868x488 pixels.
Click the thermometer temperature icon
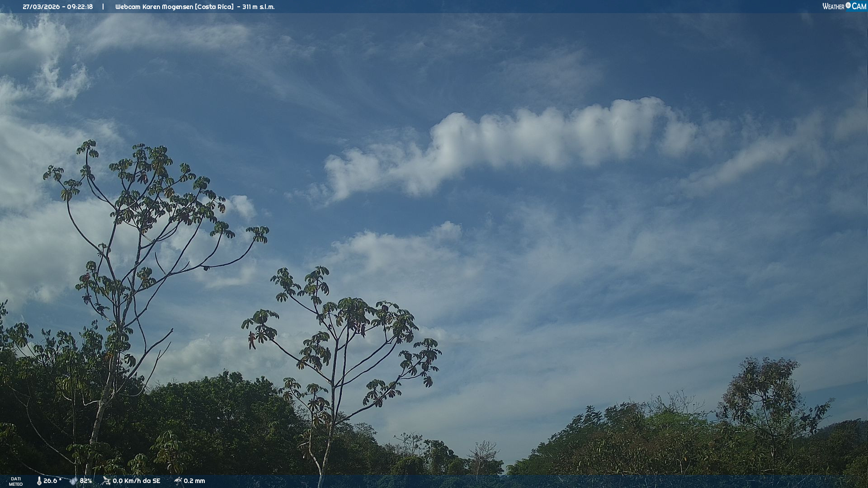[x=39, y=481]
